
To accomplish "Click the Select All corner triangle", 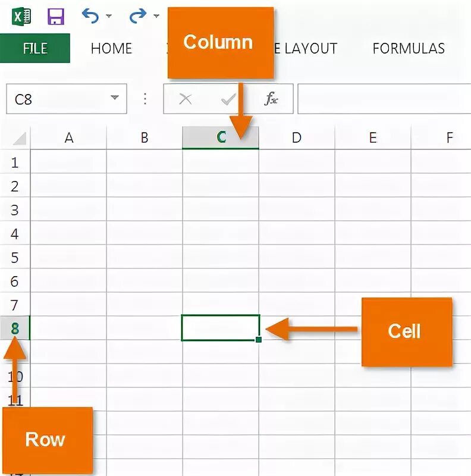I will [20, 138].
